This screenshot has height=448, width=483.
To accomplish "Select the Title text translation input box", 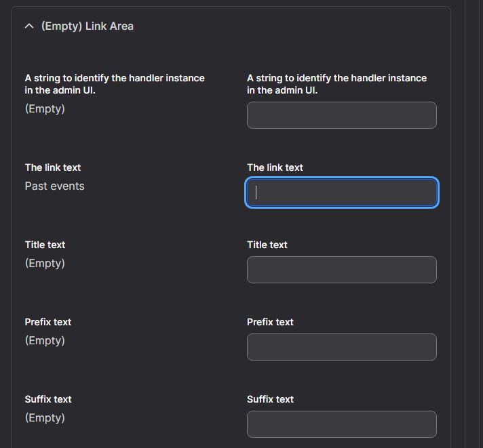I will (342, 270).
